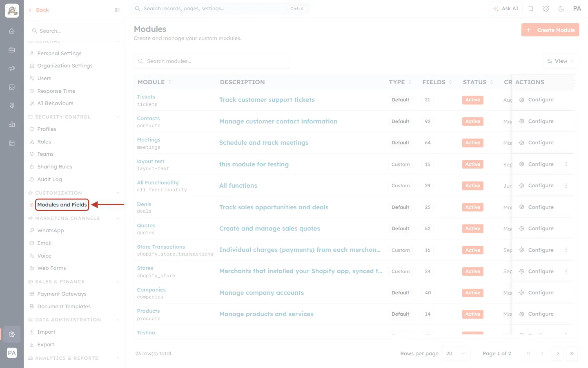Click the briefcase icon in left rail
Screen dimensions: 588x368
(12, 50)
